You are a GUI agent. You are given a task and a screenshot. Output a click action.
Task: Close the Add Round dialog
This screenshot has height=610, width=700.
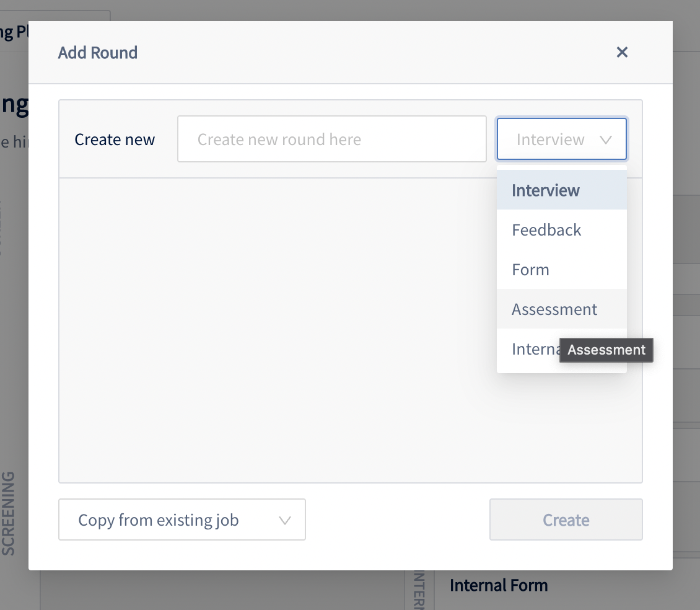click(622, 52)
